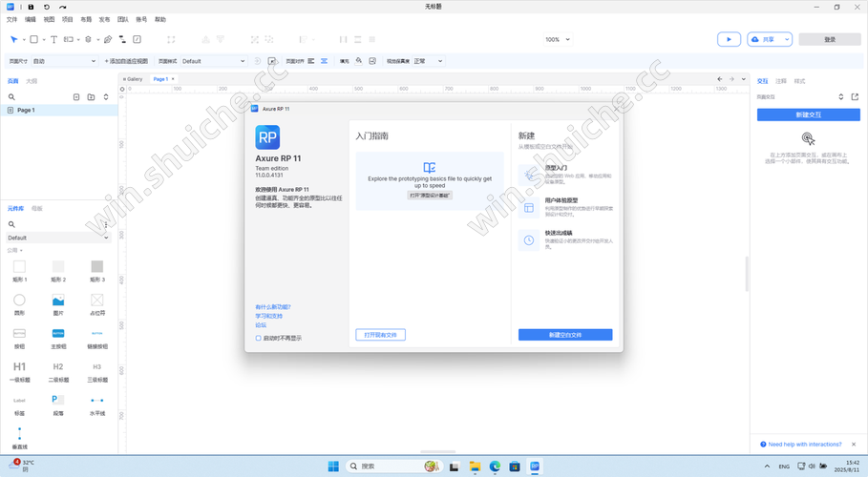Open the 学习和支持 link
The height and width of the screenshot is (477, 868).
(x=268, y=316)
